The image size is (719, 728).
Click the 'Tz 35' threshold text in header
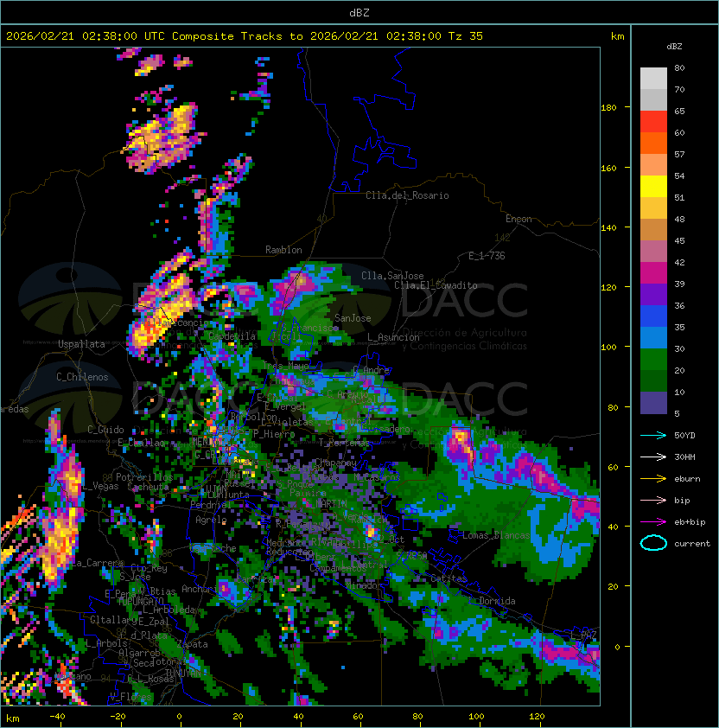click(466, 36)
